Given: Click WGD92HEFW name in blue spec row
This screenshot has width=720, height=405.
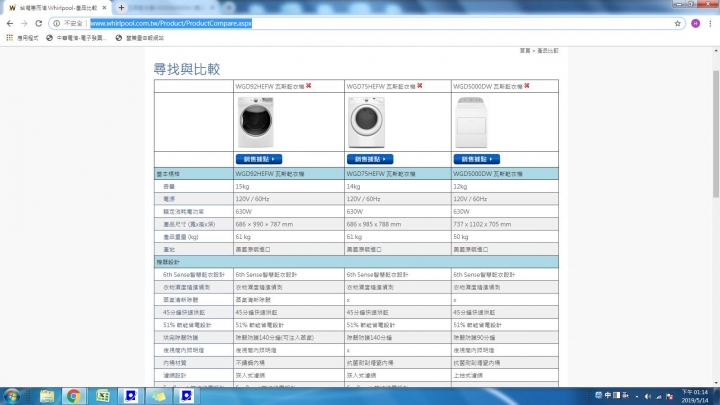Looking at the screenshot, I should 270,174.
